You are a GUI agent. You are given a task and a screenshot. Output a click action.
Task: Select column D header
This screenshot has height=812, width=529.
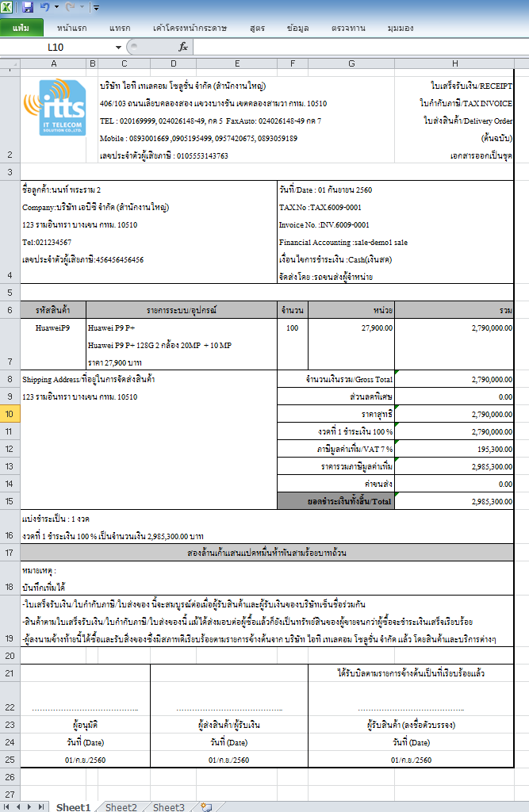(174, 63)
